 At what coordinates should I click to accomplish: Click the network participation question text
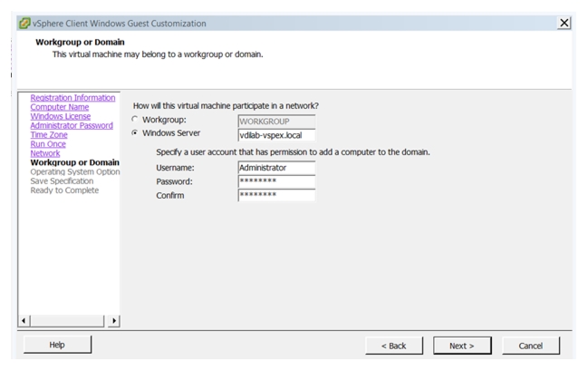(226, 106)
